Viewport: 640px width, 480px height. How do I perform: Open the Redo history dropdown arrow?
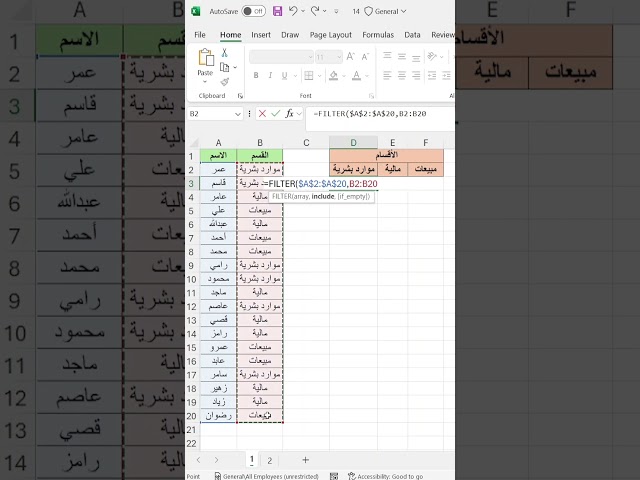pos(324,11)
